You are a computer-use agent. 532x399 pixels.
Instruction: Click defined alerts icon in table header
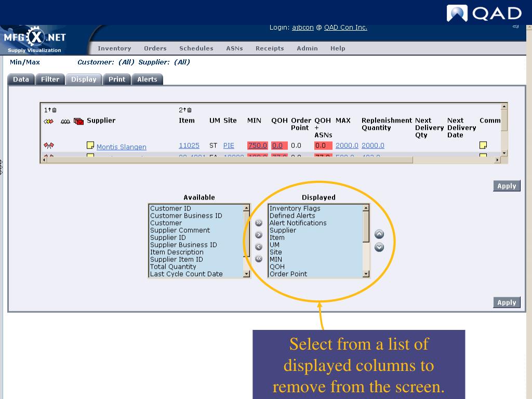pos(65,122)
